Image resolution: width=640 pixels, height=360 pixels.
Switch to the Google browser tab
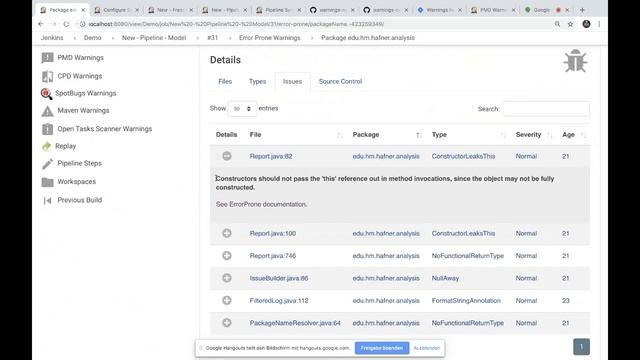(x=542, y=10)
